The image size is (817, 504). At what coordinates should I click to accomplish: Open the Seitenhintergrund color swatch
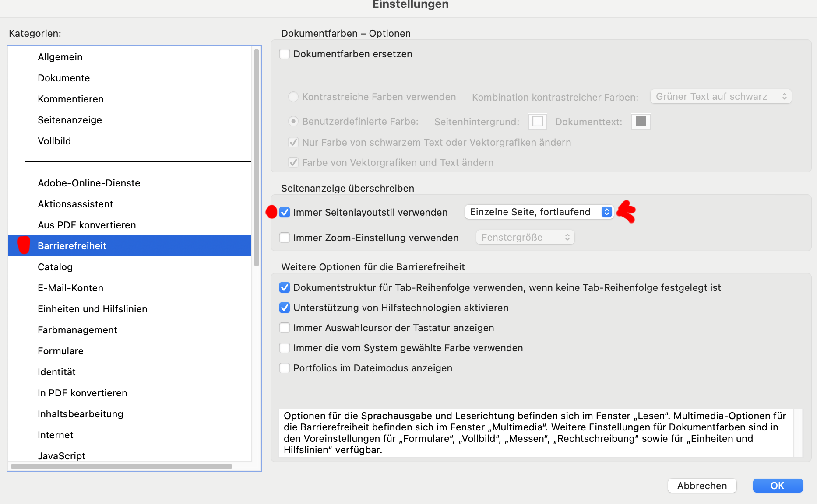coord(538,122)
